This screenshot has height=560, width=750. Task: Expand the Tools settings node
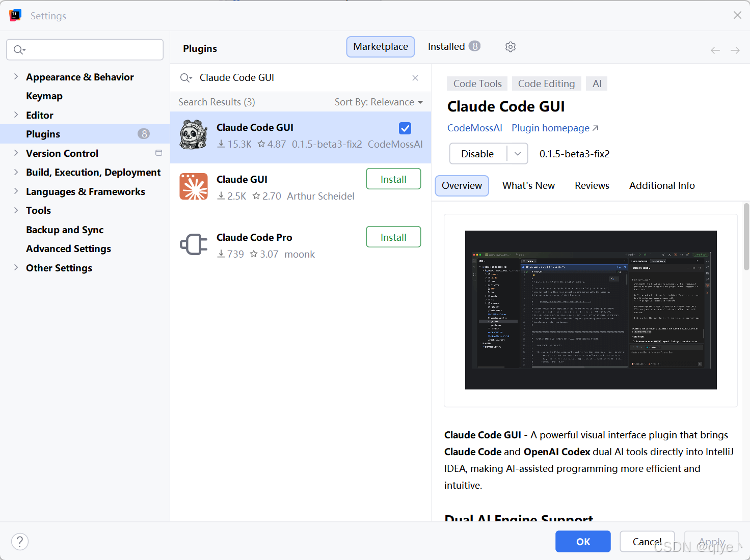(x=16, y=210)
